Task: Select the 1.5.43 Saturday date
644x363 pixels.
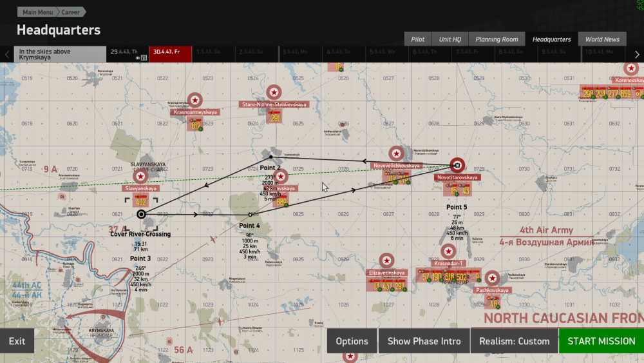Action: click(x=214, y=54)
